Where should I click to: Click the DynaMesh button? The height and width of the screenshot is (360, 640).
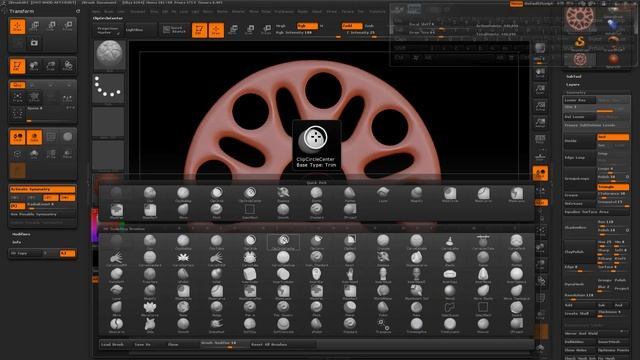click(x=580, y=284)
